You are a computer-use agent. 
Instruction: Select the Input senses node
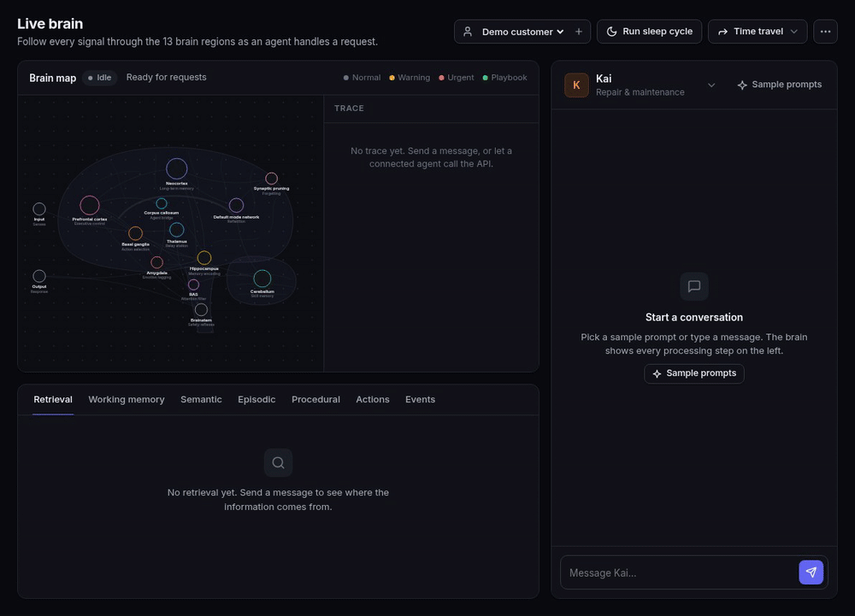coord(39,208)
